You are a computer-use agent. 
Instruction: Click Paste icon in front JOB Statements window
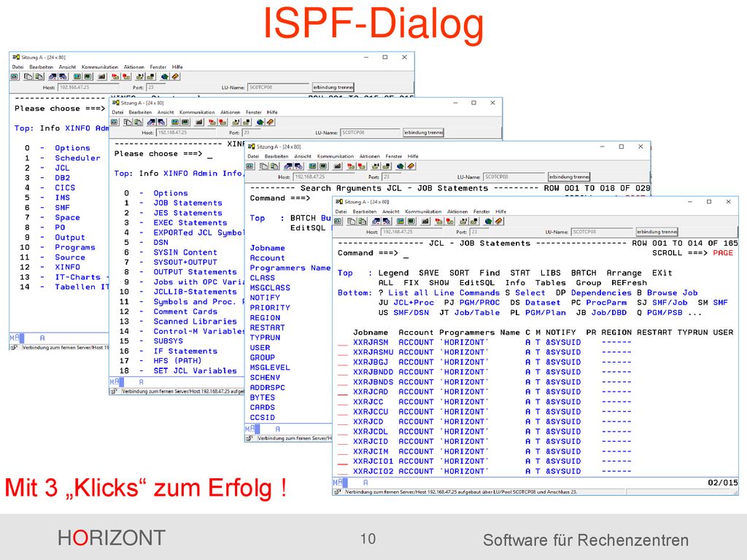363,222
